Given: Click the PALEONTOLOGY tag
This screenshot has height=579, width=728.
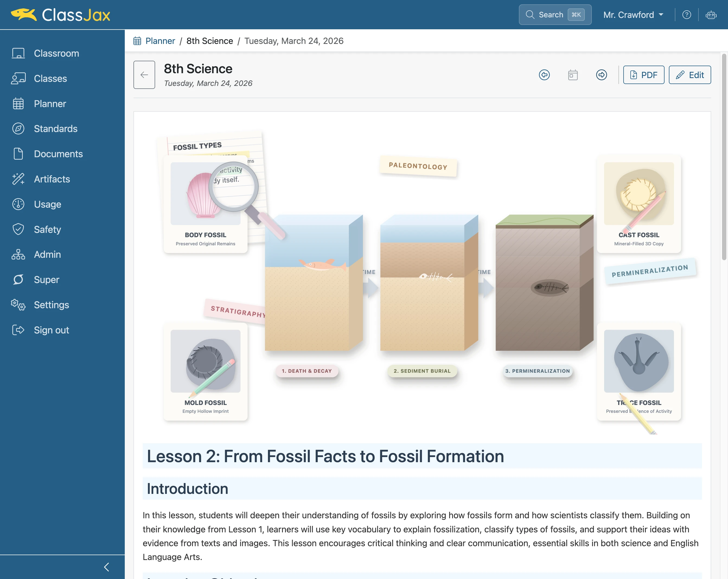Looking at the screenshot, I should tap(418, 166).
